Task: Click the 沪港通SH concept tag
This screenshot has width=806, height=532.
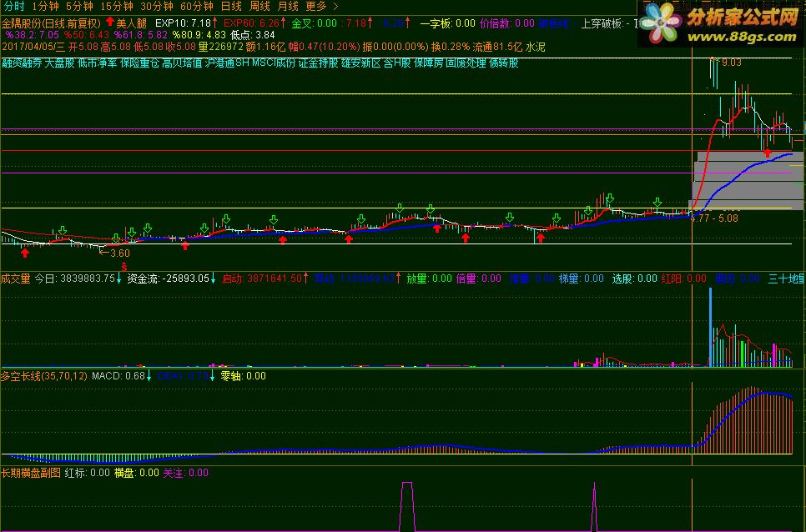Action: 227,63
